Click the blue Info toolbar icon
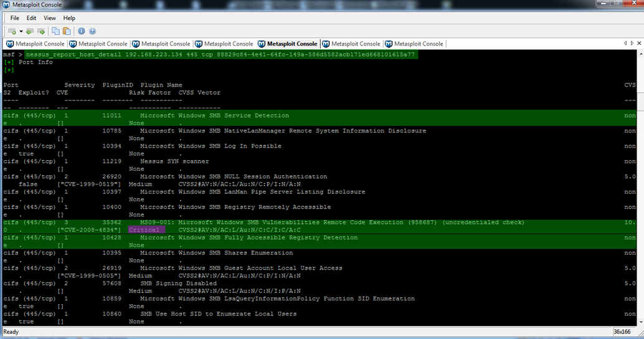Image resolution: width=644 pixels, height=339 pixels. click(x=82, y=31)
